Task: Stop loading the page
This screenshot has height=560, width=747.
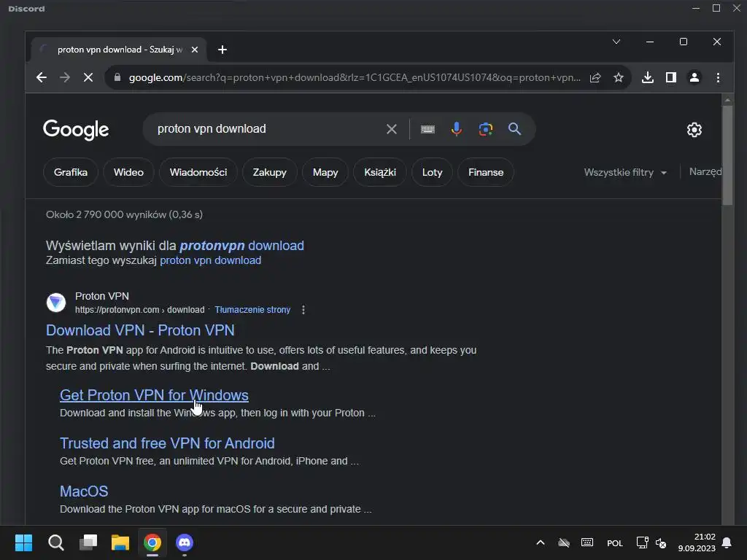Action: tap(88, 77)
